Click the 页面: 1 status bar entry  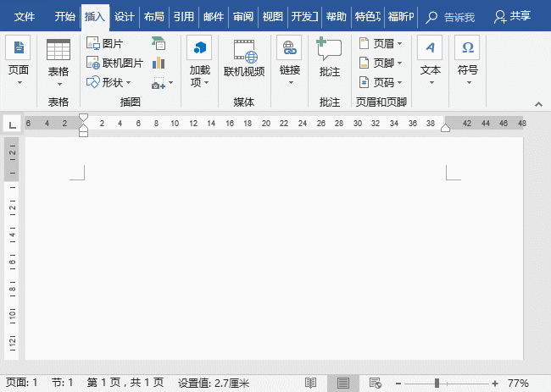coord(21,383)
